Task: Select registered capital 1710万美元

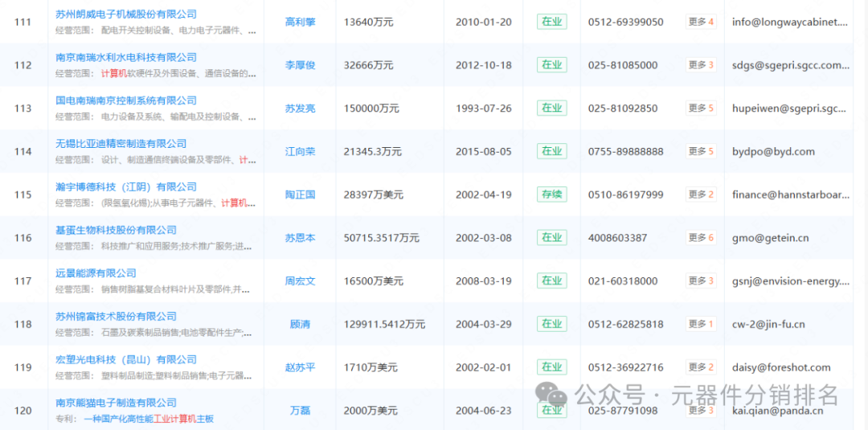Action: pos(371,367)
